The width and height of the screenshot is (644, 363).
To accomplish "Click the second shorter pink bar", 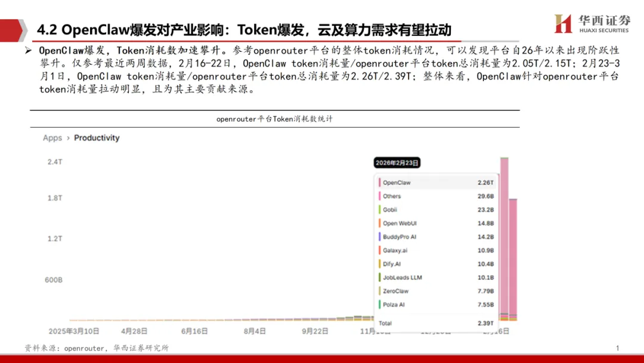I will coord(513,259).
